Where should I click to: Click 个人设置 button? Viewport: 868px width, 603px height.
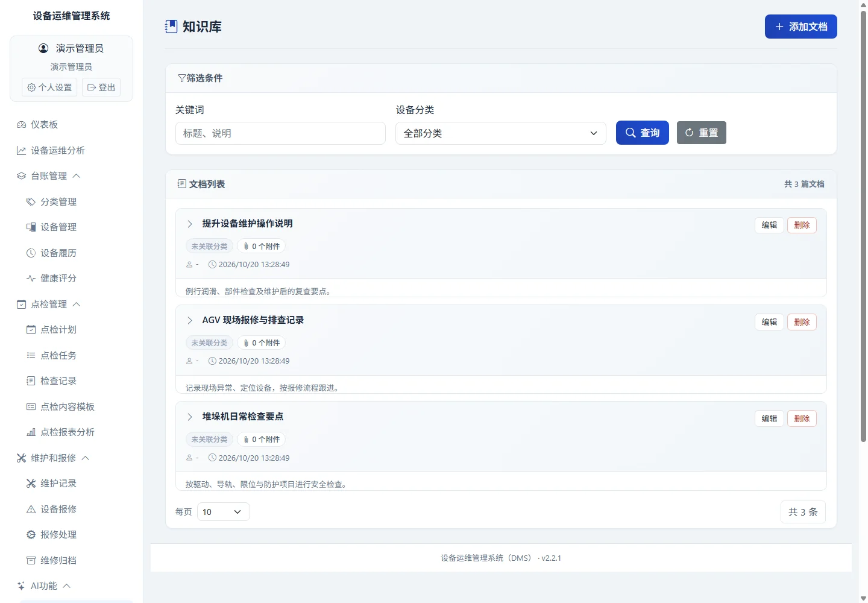coord(49,87)
